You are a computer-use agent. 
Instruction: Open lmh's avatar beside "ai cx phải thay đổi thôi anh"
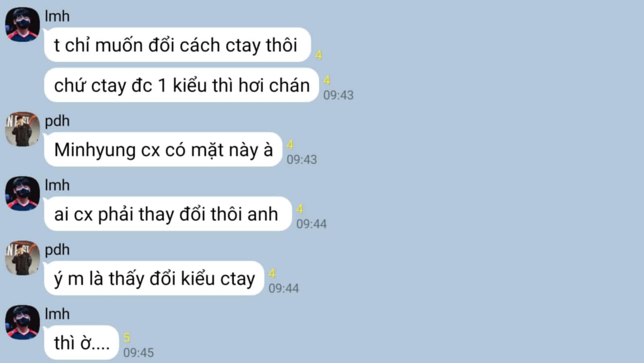tap(23, 194)
